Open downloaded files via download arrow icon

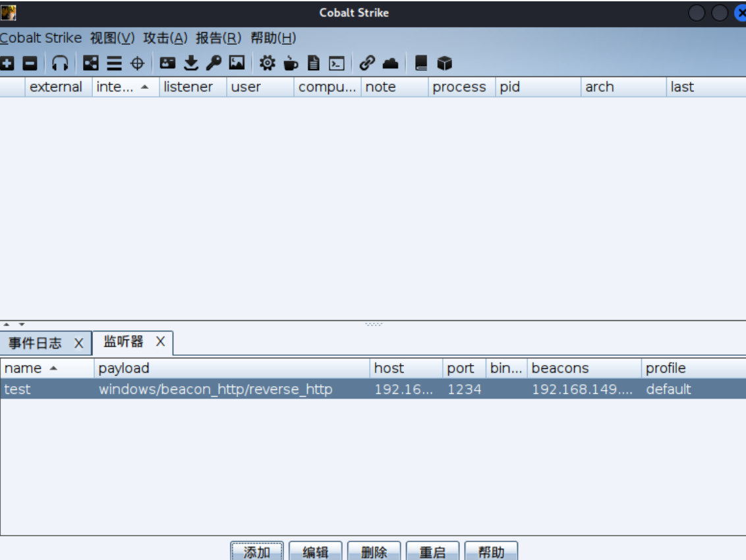pos(190,63)
